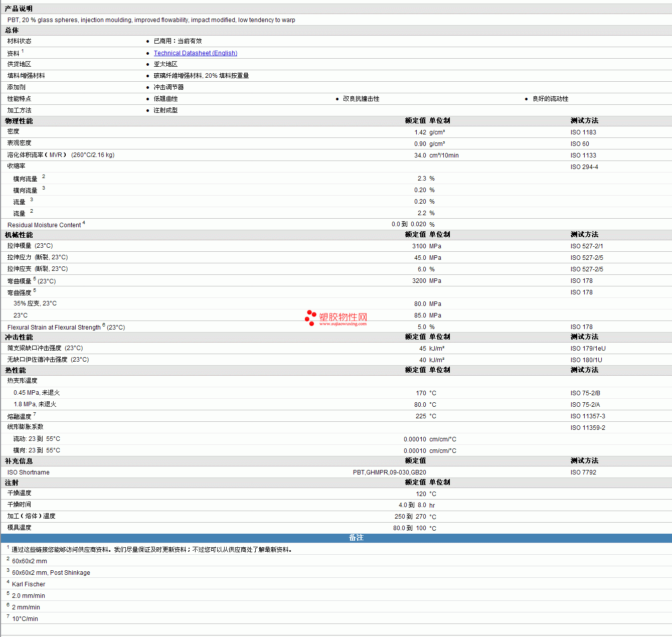Click the ISO 7792 test method cell
This screenshot has height=637, width=672.
[x=583, y=472]
